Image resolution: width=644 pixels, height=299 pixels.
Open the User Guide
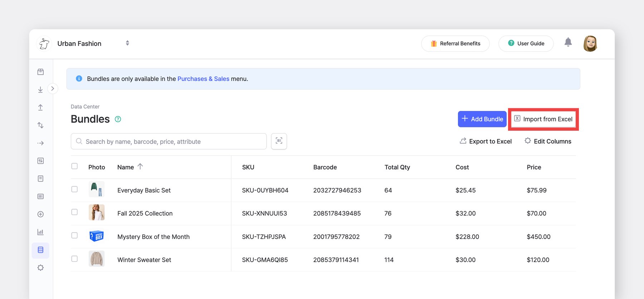(526, 44)
